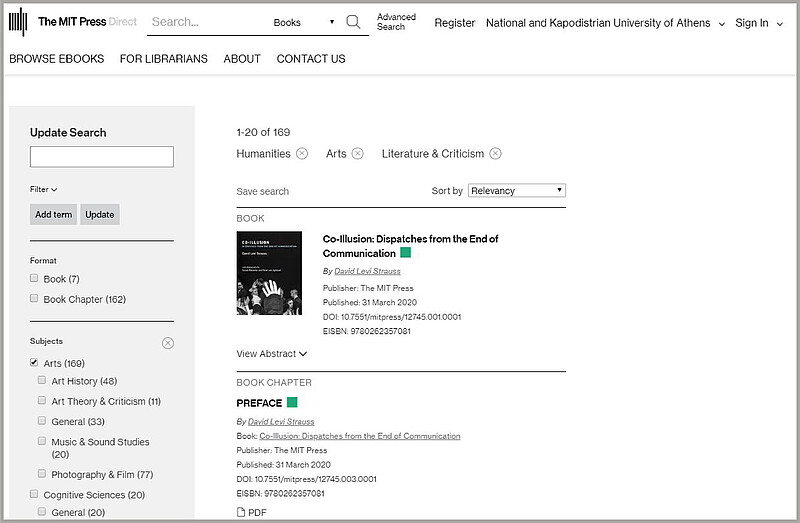Viewport: 800px width, 523px height.
Task: Open CONTACT US page
Action: [311, 59]
